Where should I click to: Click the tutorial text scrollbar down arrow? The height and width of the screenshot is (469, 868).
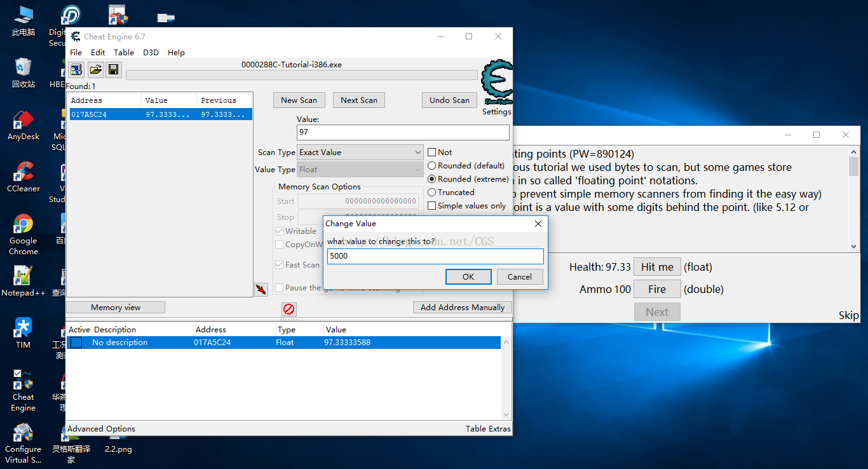click(x=853, y=246)
